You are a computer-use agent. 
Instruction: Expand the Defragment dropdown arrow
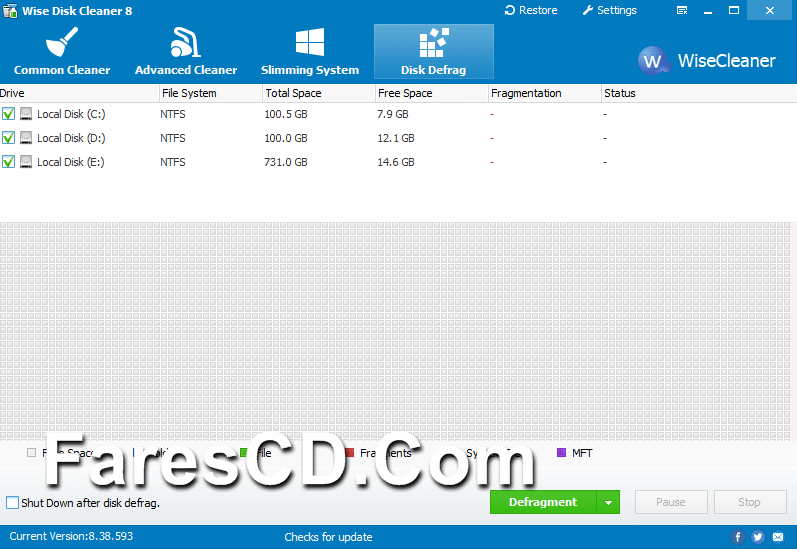pos(608,502)
